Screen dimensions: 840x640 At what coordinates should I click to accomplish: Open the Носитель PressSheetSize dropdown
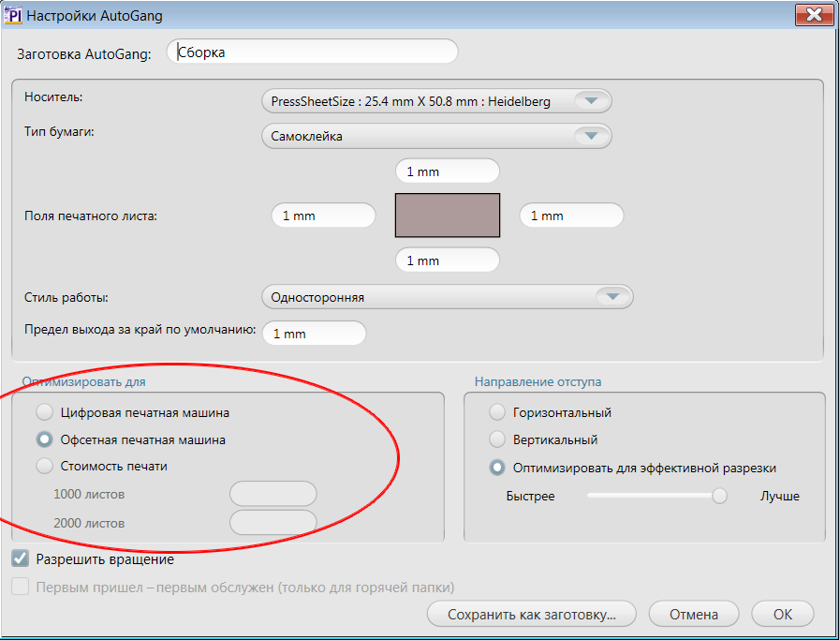tap(436, 101)
